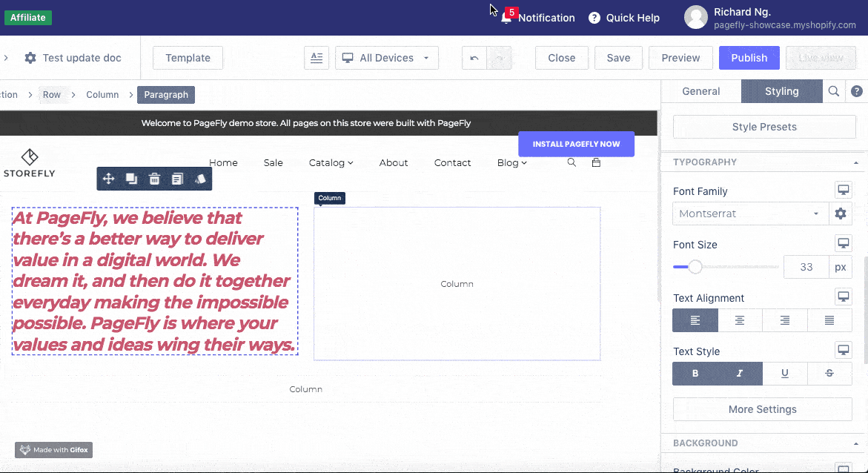
Task: Select Row in the breadcrumb
Action: [51, 95]
